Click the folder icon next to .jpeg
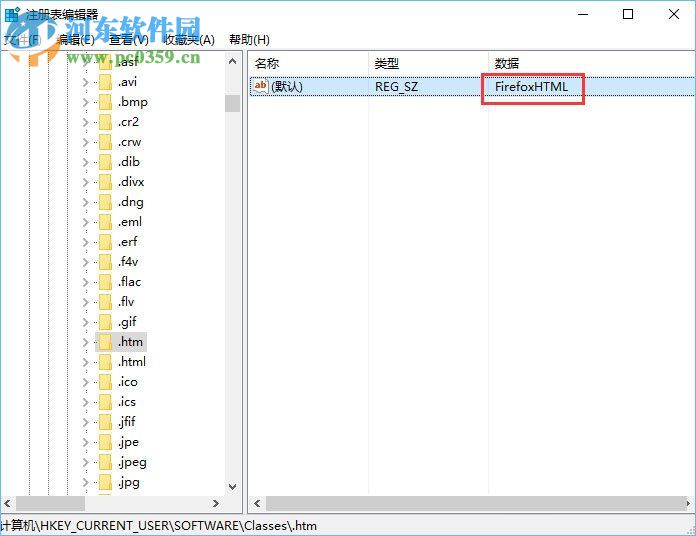 pyautogui.click(x=105, y=462)
